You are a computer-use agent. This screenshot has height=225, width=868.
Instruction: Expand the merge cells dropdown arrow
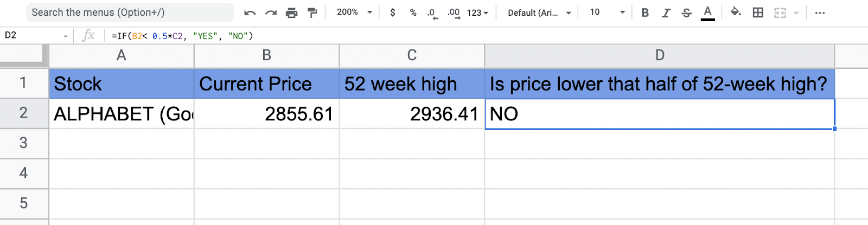[x=796, y=13]
